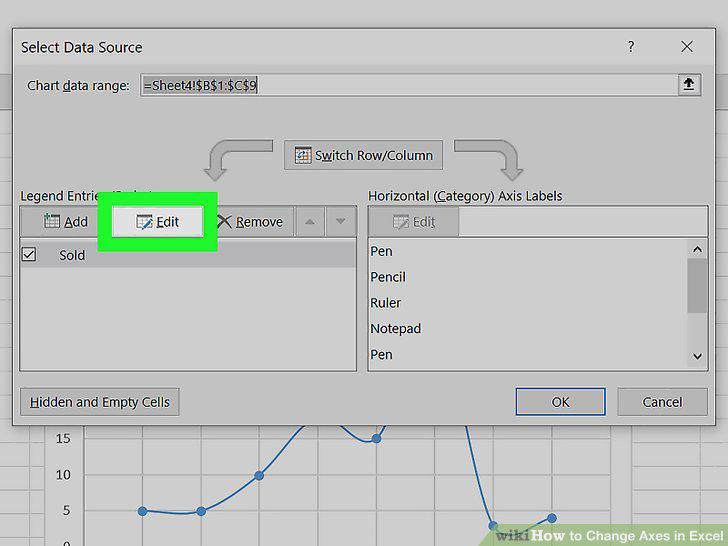728x546 pixels.
Task: Open Hidden and Empty Cells settings
Action: tap(100, 402)
